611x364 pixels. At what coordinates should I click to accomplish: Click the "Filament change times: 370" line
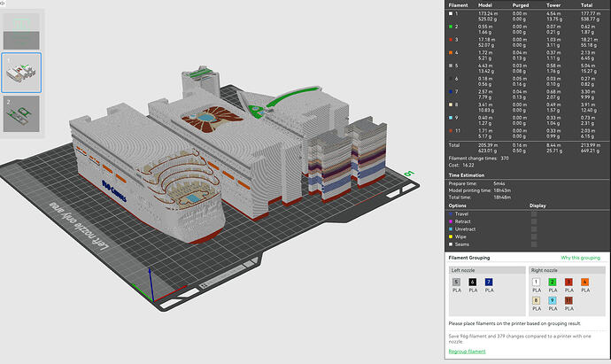478,159
